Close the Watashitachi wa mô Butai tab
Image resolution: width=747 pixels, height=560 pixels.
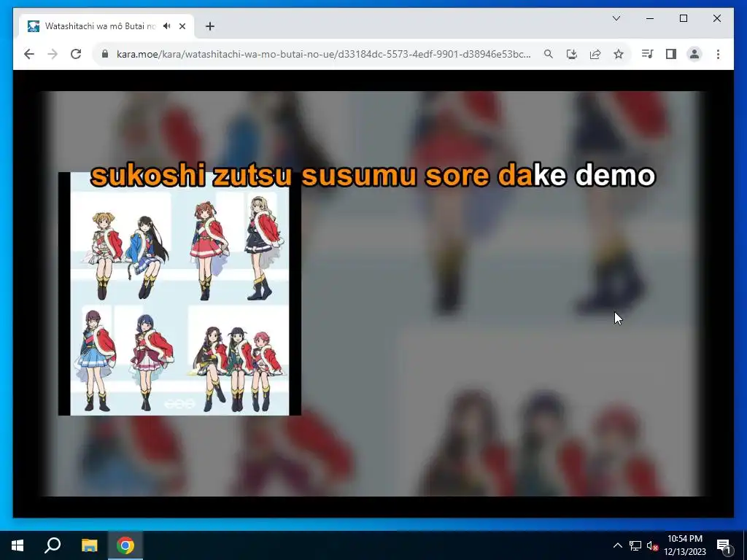coord(182,26)
